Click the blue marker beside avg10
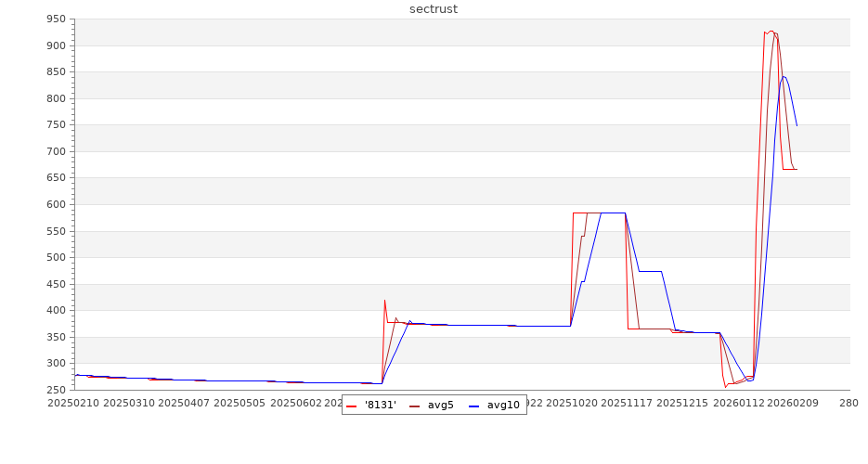Screen dimensions: 868x464 click(x=473, y=406)
